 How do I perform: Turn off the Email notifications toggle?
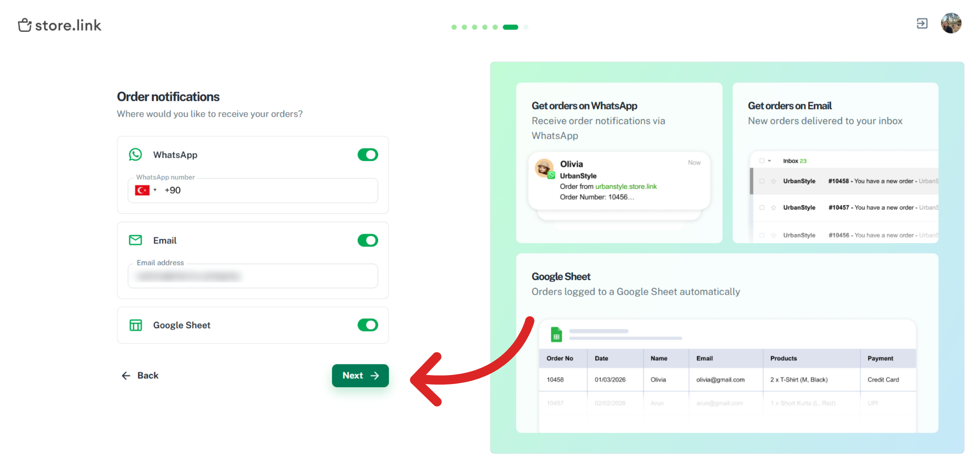pos(367,240)
